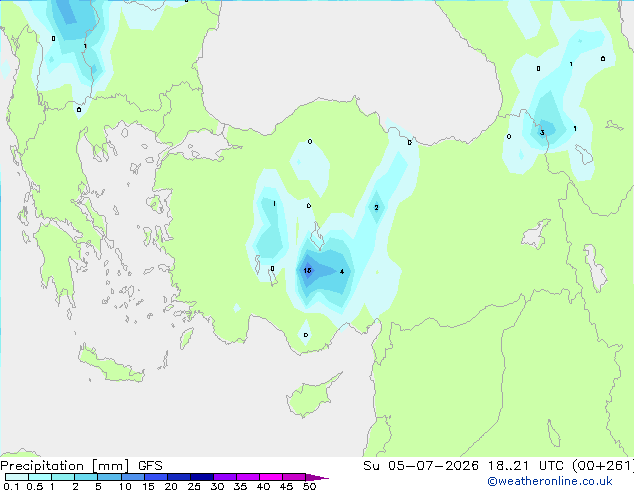Click the 3 mm precipitation value near the Caucasus

[542, 133]
